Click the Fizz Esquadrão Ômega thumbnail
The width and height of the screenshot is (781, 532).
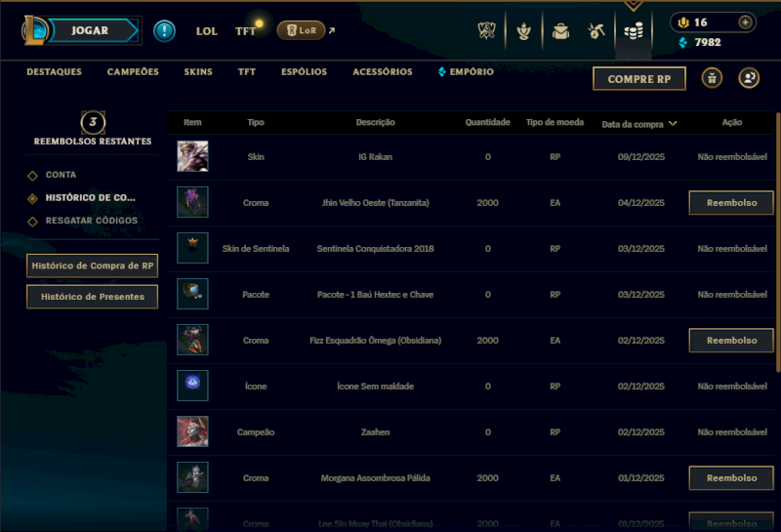(192, 340)
